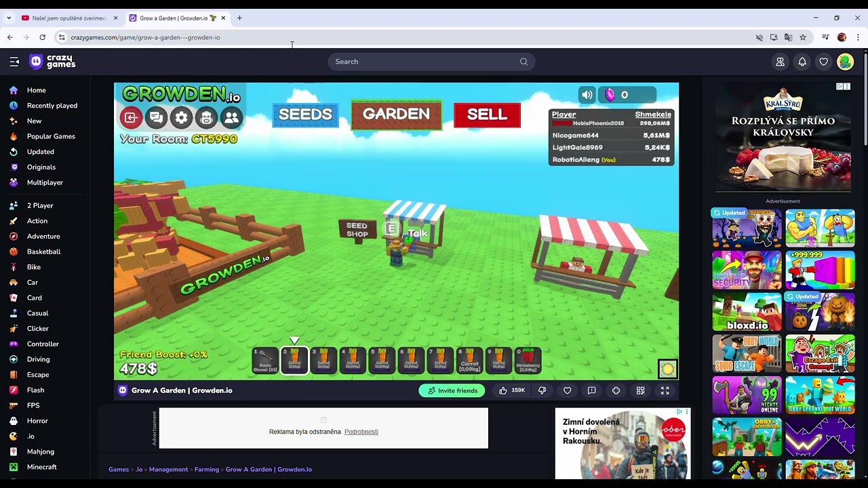Open game settings gear icon
The image size is (868, 488).
[181, 118]
